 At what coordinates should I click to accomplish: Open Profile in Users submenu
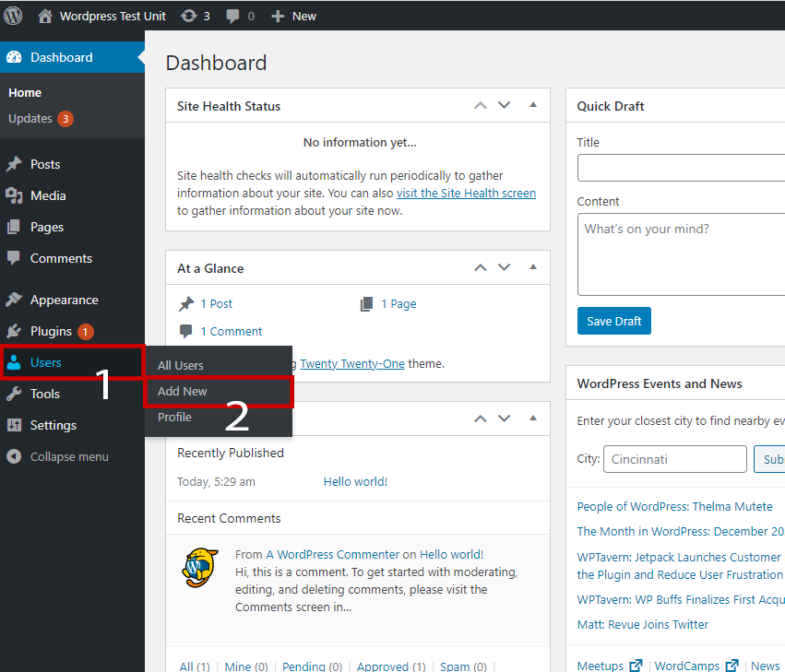click(x=174, y=417)
